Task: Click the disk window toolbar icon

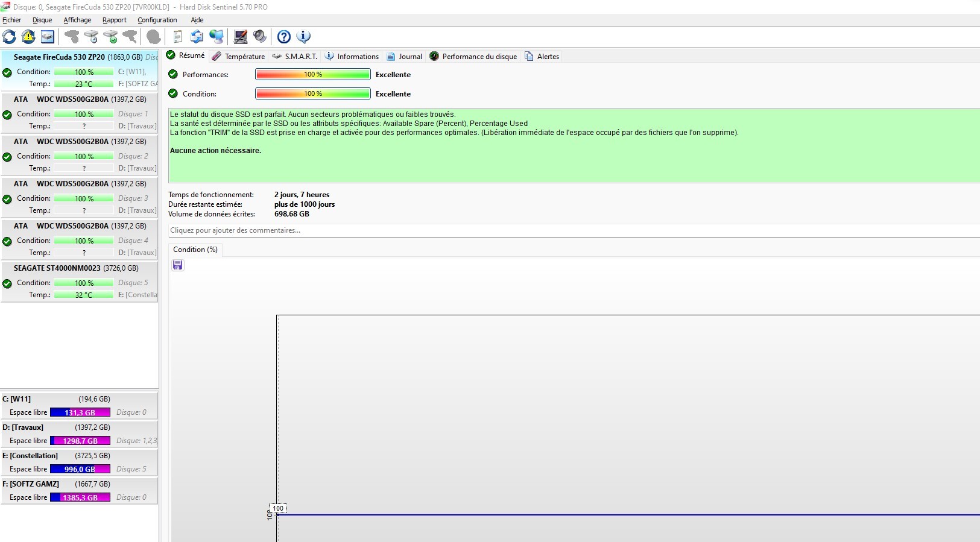Action: (x=48, y=37)
